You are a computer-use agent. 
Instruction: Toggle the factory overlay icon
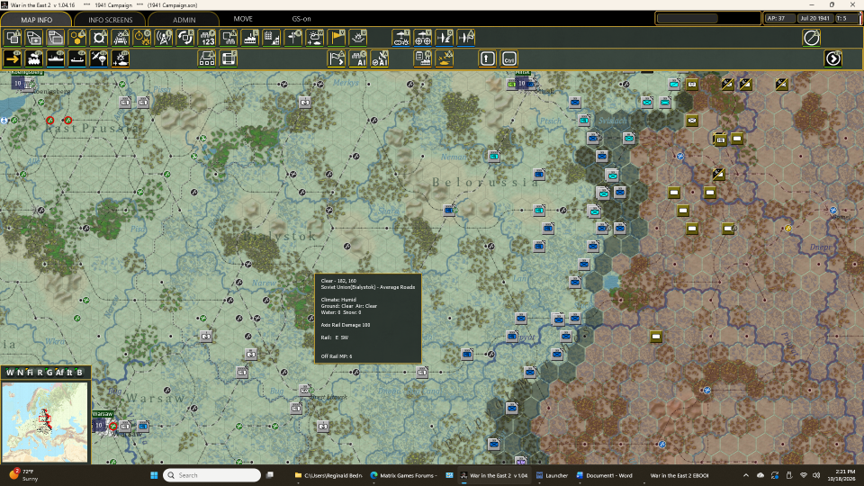point(250,38)
